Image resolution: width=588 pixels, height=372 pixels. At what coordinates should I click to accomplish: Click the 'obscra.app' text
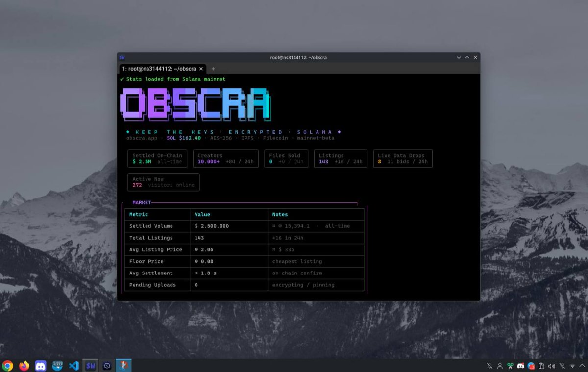[x=142, y=138]
